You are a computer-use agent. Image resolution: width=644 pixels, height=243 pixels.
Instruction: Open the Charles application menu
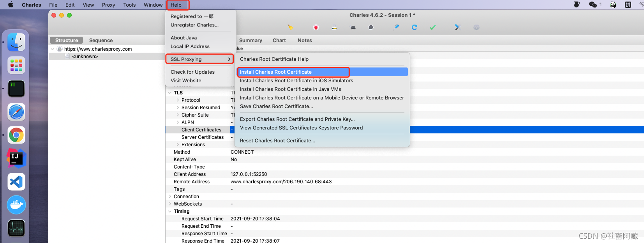(32, 5)
